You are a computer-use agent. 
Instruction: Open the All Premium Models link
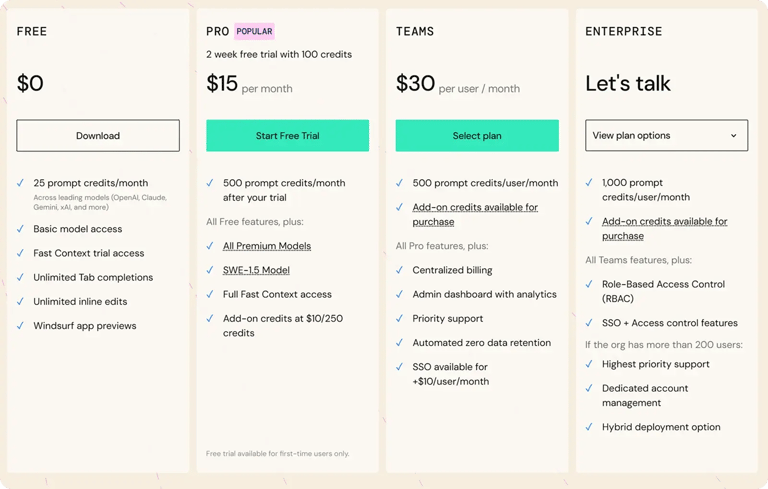click(267, 246)
